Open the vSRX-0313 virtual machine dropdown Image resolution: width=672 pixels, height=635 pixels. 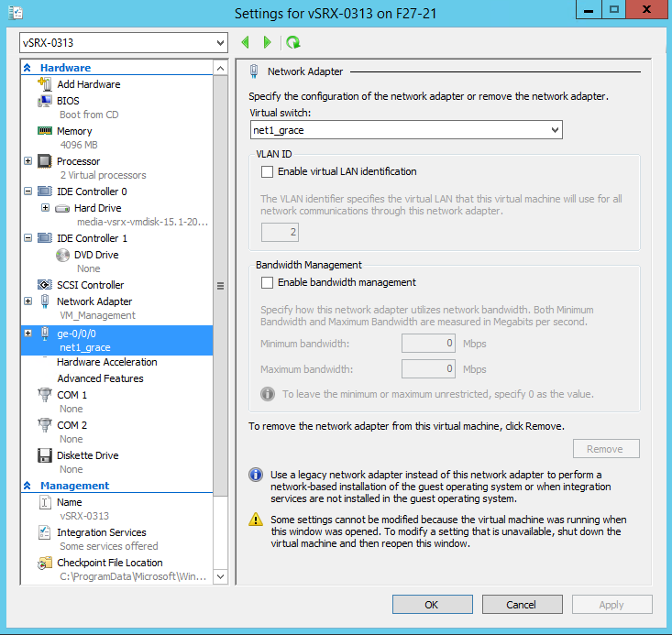click(x=220, y=43)
